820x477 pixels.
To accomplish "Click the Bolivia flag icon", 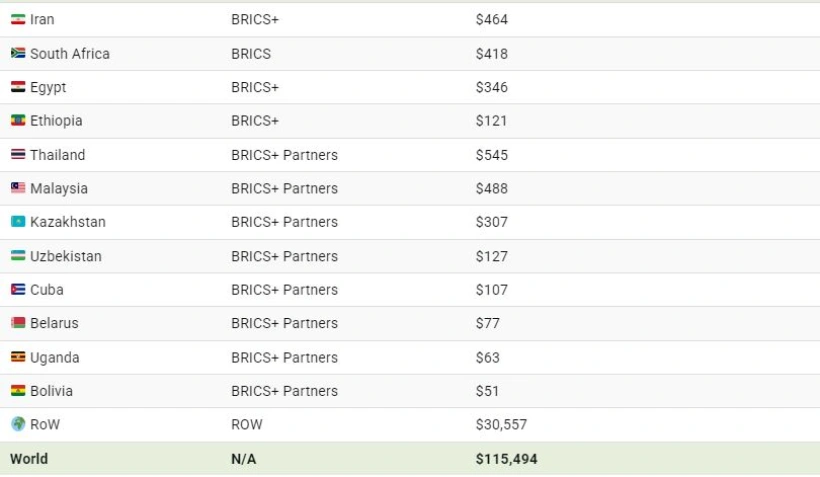I will click(18, 391).
